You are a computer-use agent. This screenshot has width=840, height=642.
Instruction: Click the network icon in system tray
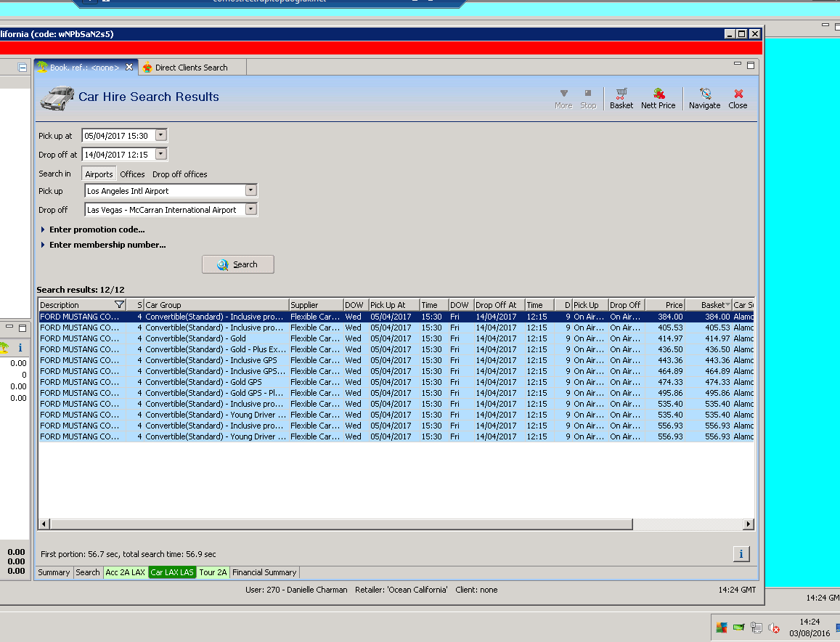coord(757,627)
